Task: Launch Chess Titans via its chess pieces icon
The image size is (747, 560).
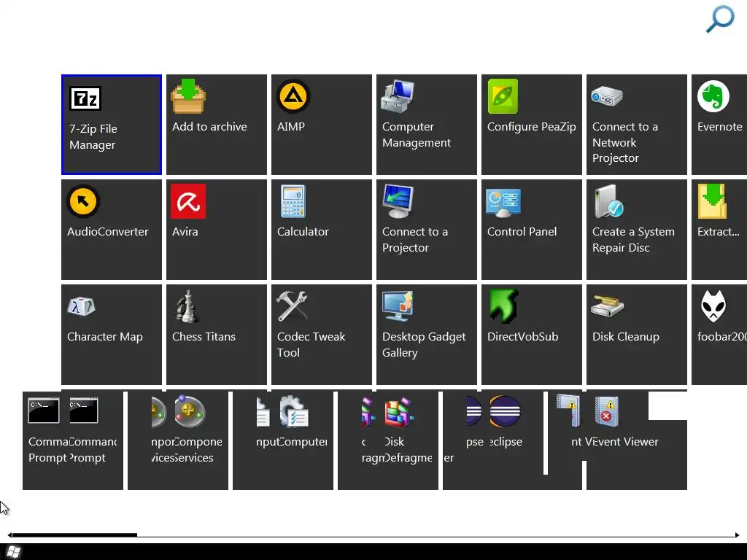Action: click(187, 306)
